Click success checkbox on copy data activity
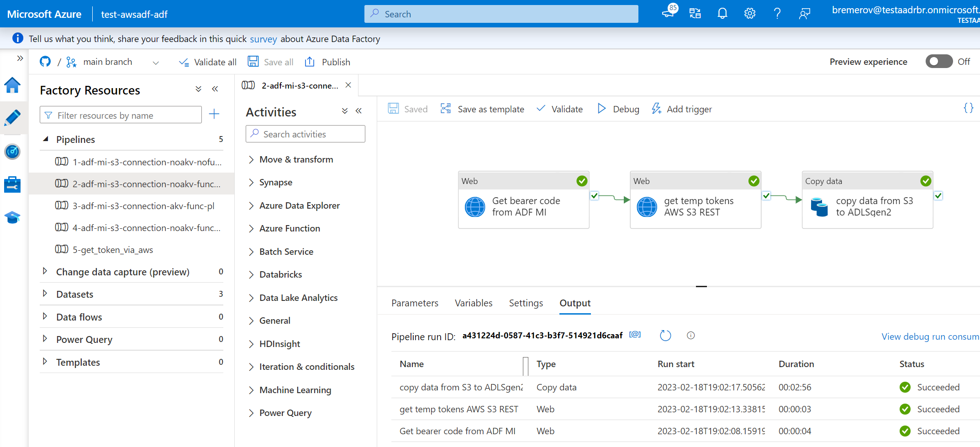 tap(938, 196)
